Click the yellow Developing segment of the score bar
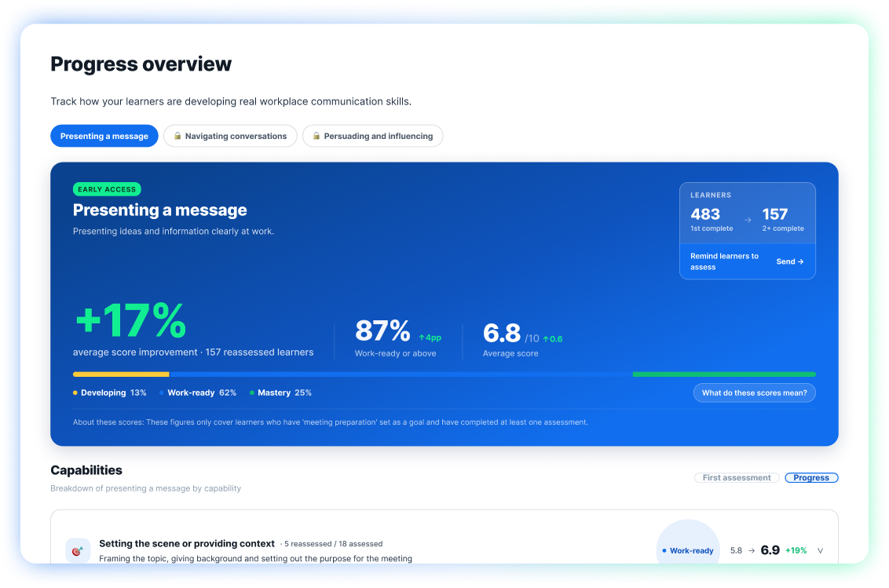 pyautogui.click(x=121, y=374)
